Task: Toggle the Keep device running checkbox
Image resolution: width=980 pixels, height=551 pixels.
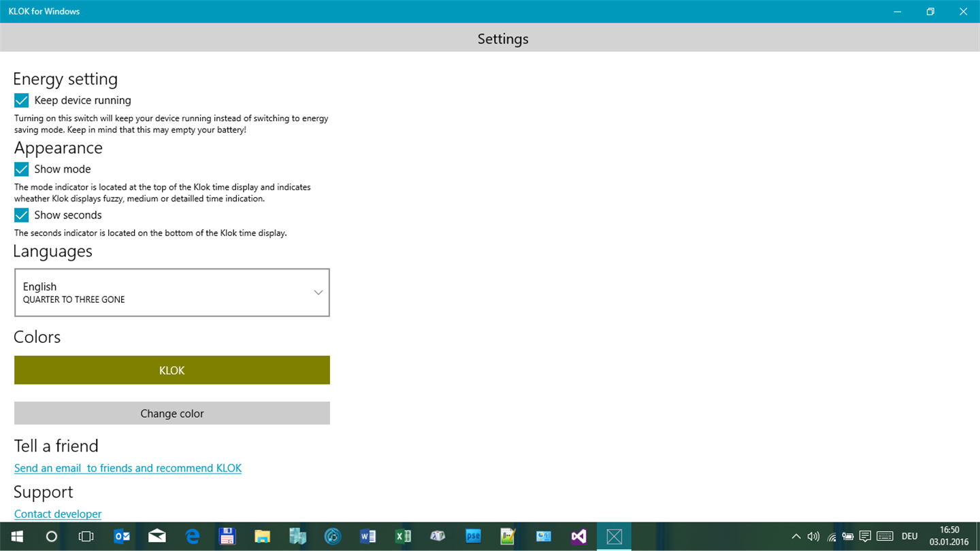Action: click(x=22, y=101)
